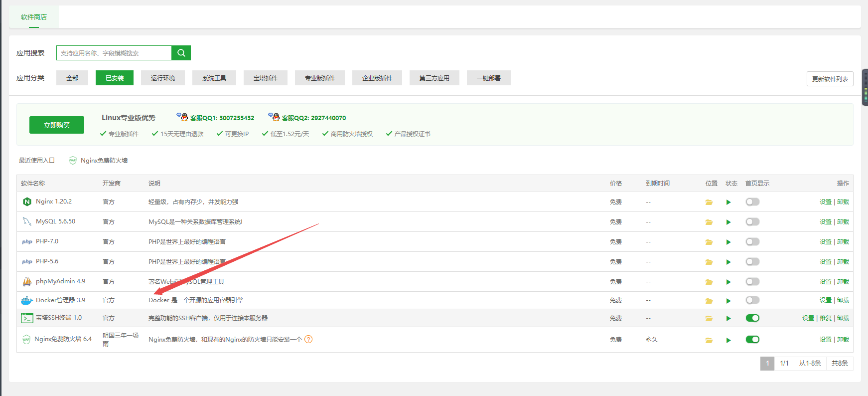
Task: Click page number 1 in pagination
Action: pos(767,364)
